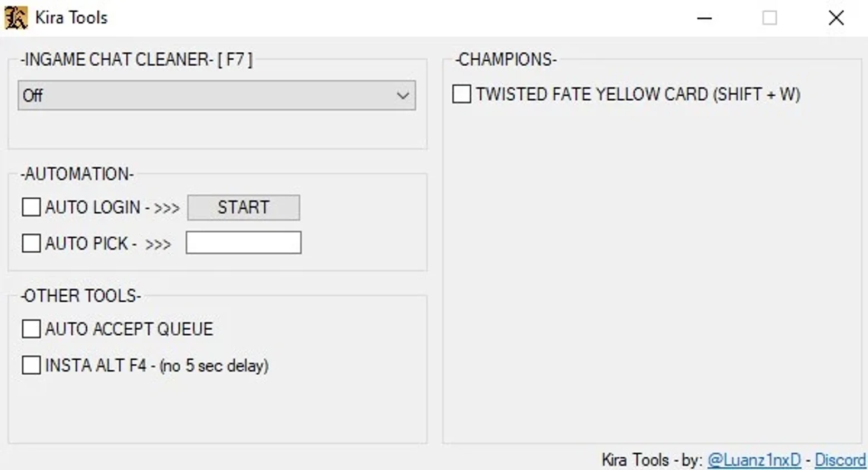Click the AUTO ACCEPT QUEUE label text
Image resolution: width=868 pixels, height=470 pixels.
coord(129,329)
